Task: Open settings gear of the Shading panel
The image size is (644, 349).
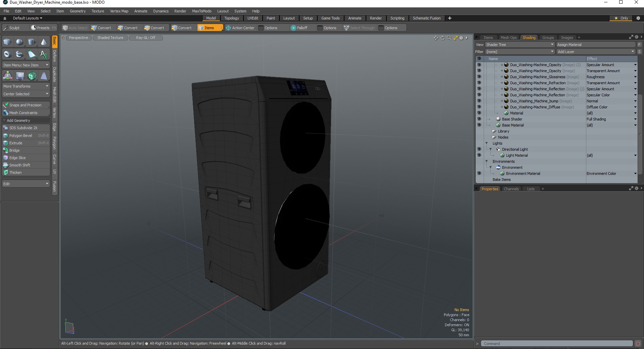Action: [636, 37]
